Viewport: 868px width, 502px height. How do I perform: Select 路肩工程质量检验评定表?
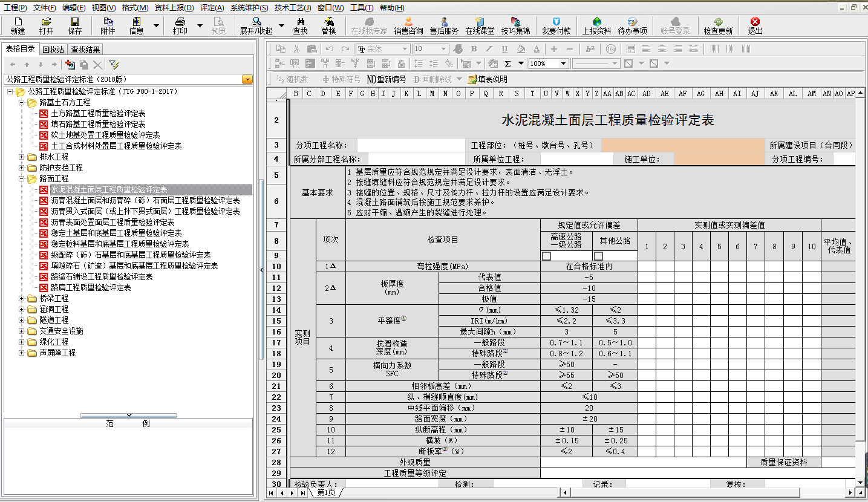(x=91, y=288)
